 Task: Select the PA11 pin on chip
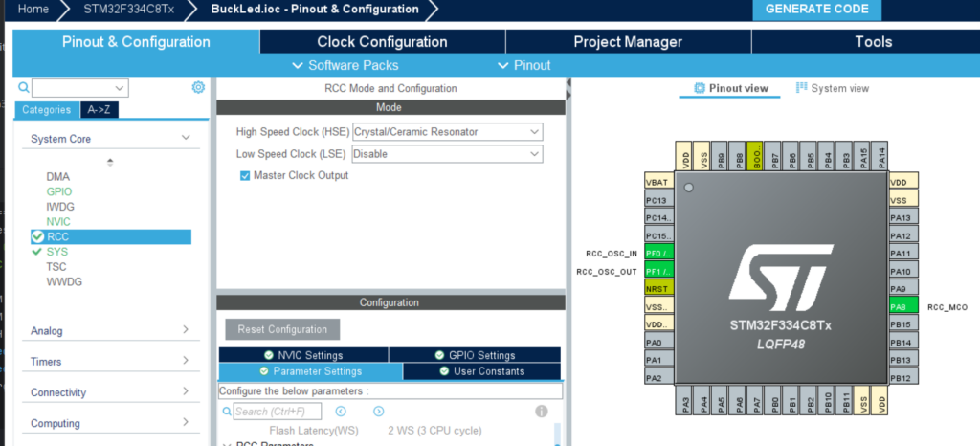pos(903,253)
